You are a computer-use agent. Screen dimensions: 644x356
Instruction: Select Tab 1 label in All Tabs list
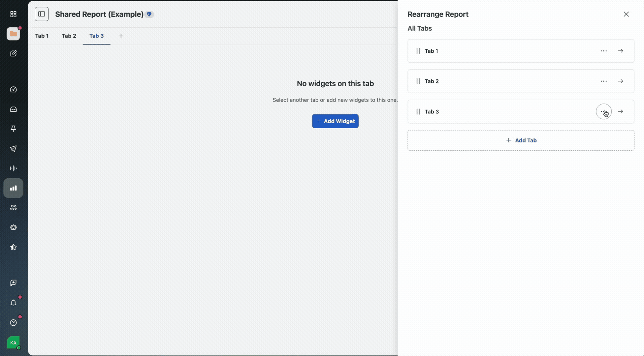click(x=431, y=51)
